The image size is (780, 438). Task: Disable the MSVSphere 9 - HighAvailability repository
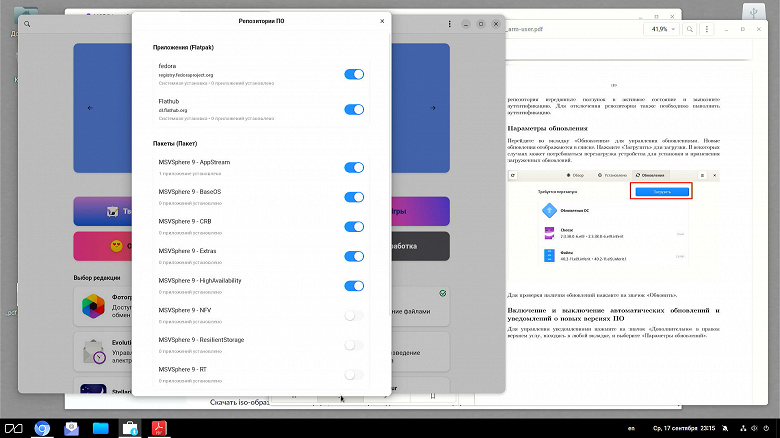tap(354, 286)
